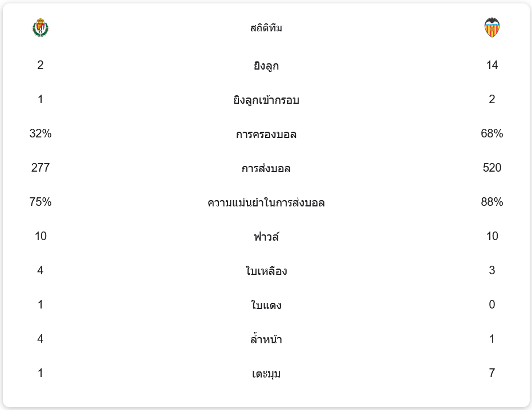
Task: Click the สถิติทีม header title
Action: pyautogui.click(x=266, y=28)
